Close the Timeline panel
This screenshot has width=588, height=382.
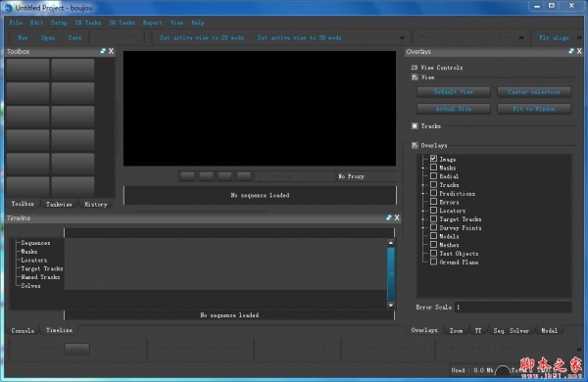[x=397, y=217]
